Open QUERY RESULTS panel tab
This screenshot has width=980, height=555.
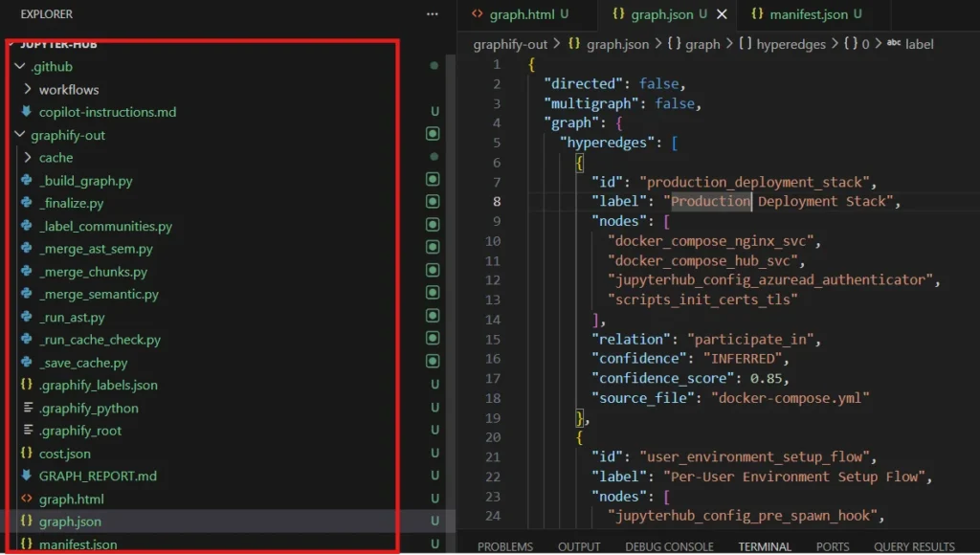coord(914,547)
